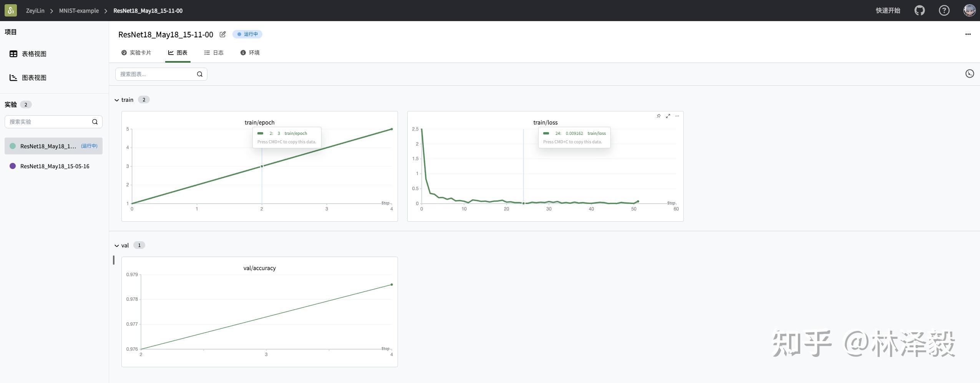Select experiment ResNet18_May18_15-05-16
The width and height of the screenshot is (980, 383).
click(55, 166)
